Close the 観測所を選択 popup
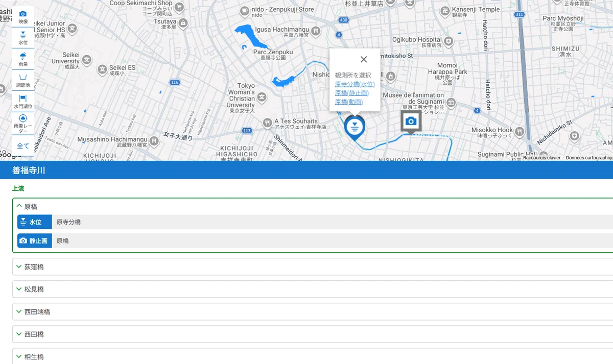This screenshot has width=613, height=364. 364,59
